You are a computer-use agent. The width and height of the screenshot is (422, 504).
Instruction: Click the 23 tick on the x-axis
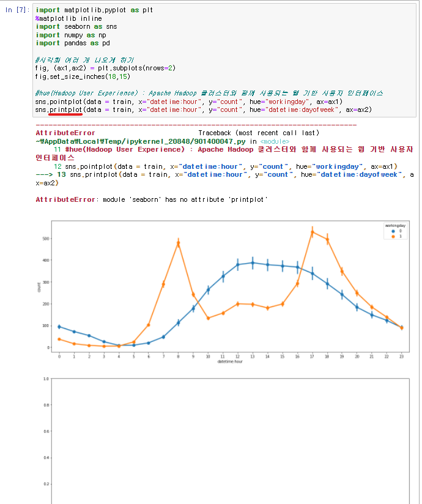coord(401,356)
